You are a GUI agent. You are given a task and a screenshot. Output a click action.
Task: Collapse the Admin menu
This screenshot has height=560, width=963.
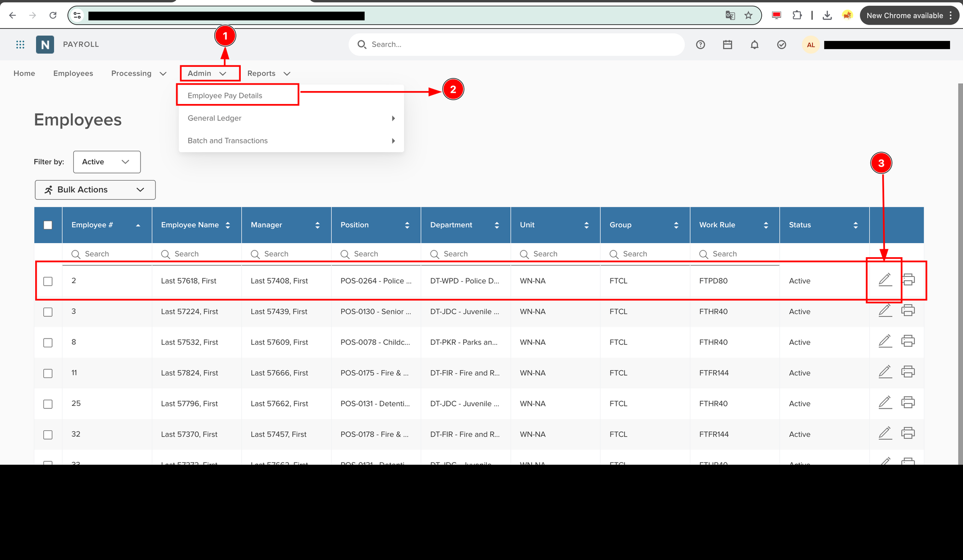[x=207, y=73]
